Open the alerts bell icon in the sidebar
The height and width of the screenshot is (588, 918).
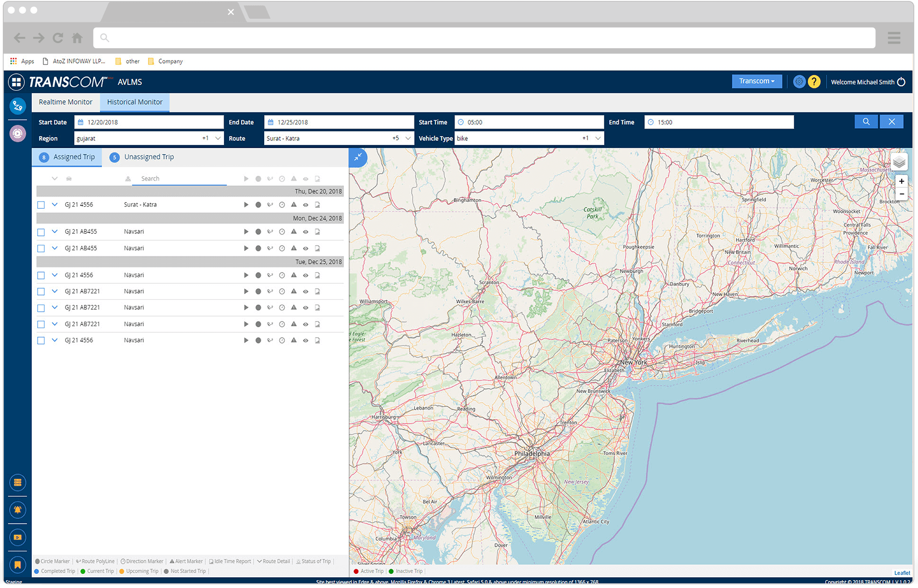[x=17, y=510]
